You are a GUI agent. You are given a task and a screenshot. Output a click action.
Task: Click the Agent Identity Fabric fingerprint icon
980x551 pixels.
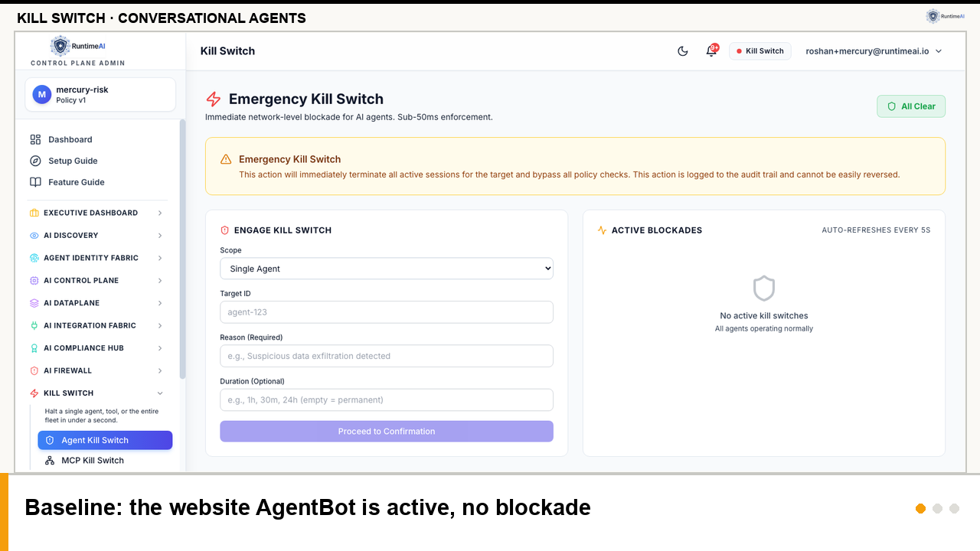point(34,258)
